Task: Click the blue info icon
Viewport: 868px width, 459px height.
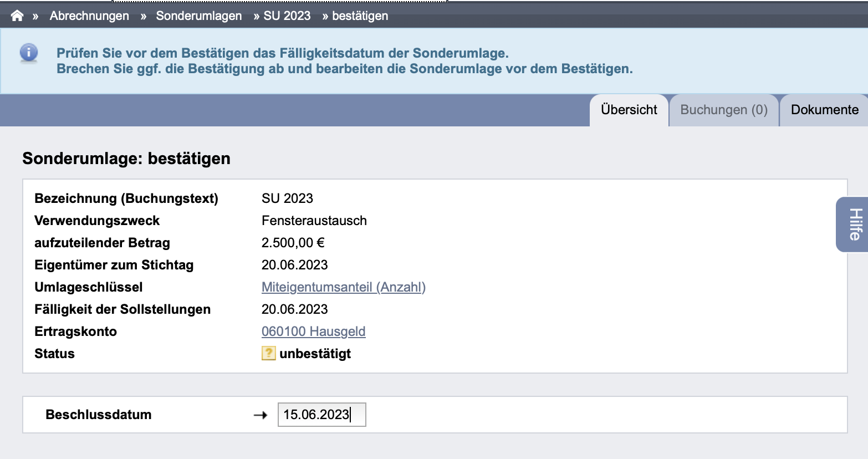Action: click(x=29, y=53)
